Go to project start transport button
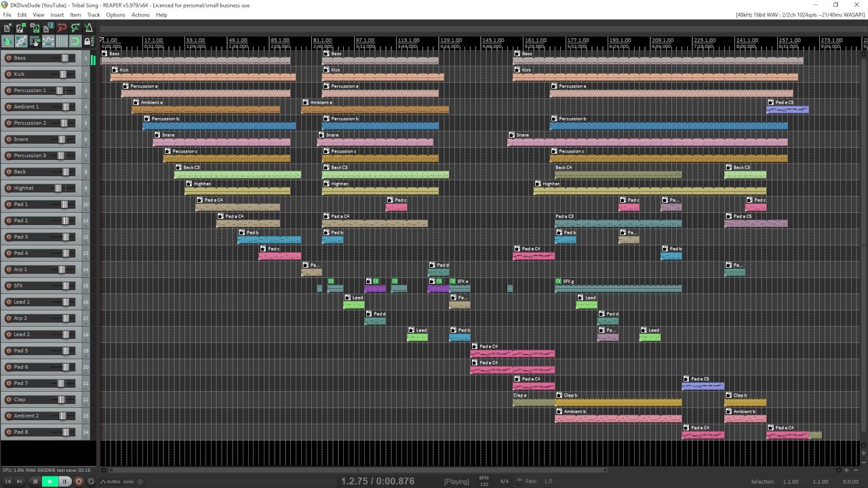The width and height of the screenshot is (868, 488). (x=8, y=481)
